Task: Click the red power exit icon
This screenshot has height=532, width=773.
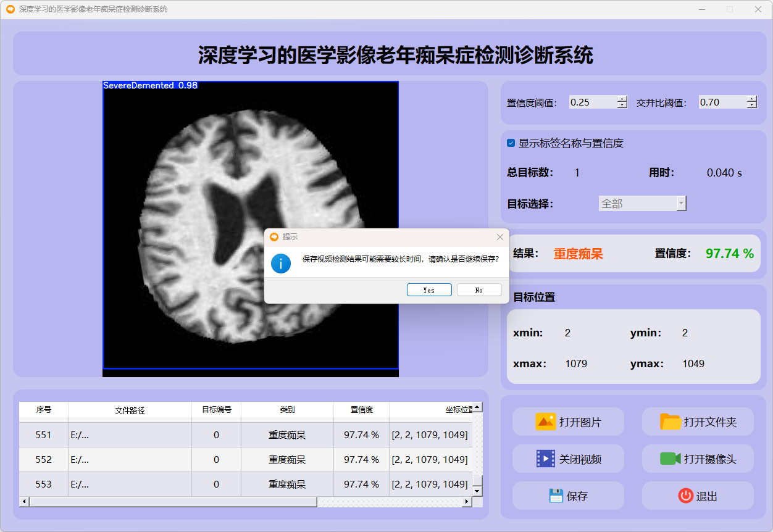Action: 685,496
